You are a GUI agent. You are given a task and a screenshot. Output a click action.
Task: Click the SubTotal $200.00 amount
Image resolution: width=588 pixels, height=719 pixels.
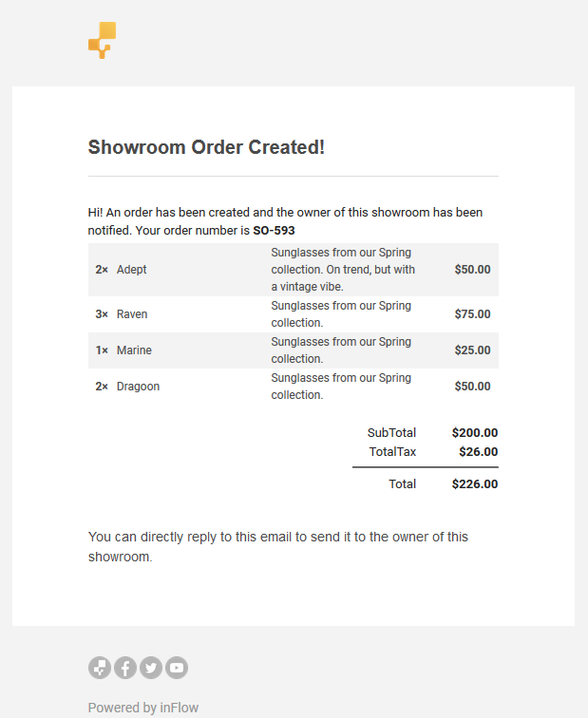[475, 433]
